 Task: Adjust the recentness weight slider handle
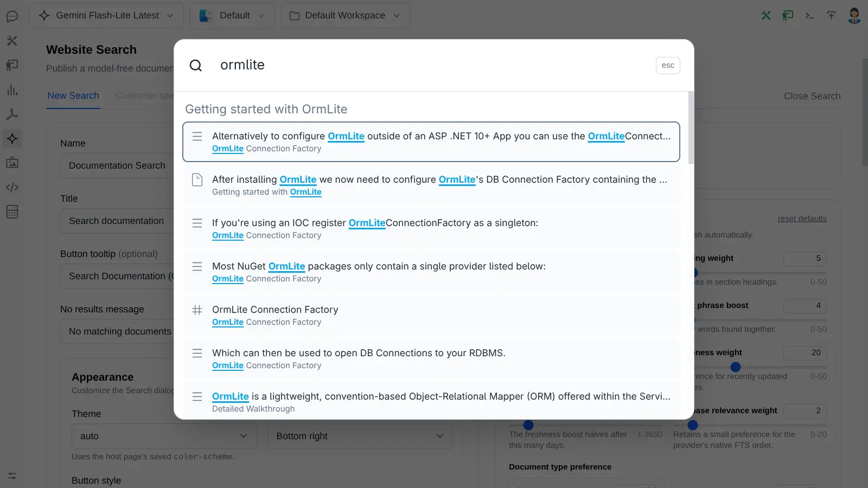click(736, 367)
